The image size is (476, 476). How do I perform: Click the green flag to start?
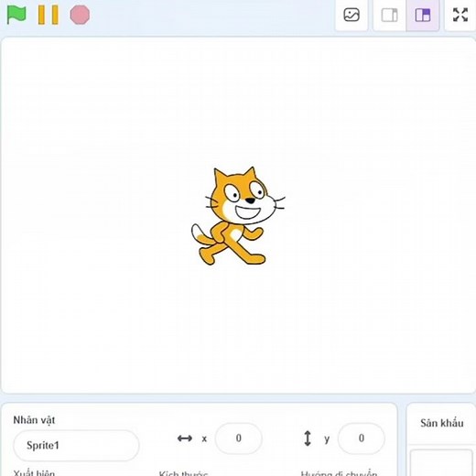16,15
